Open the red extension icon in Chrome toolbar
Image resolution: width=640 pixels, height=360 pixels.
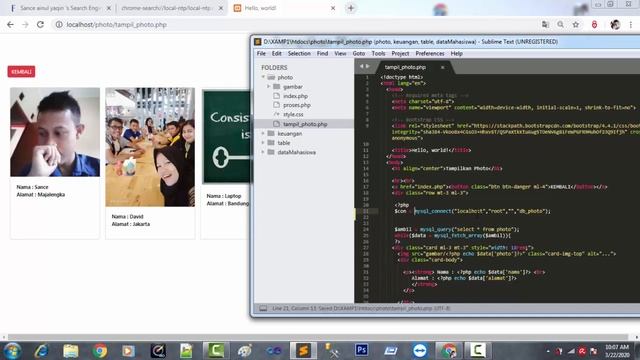594,24
